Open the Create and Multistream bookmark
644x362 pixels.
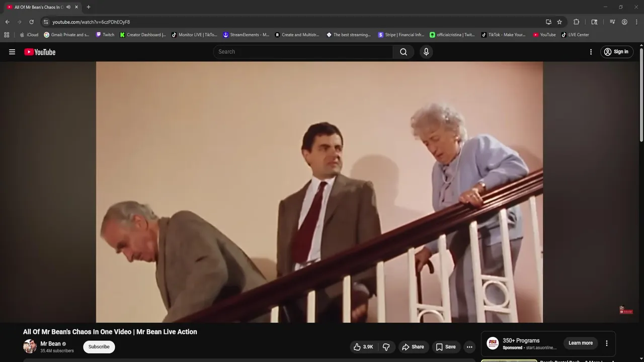(297, 35)
